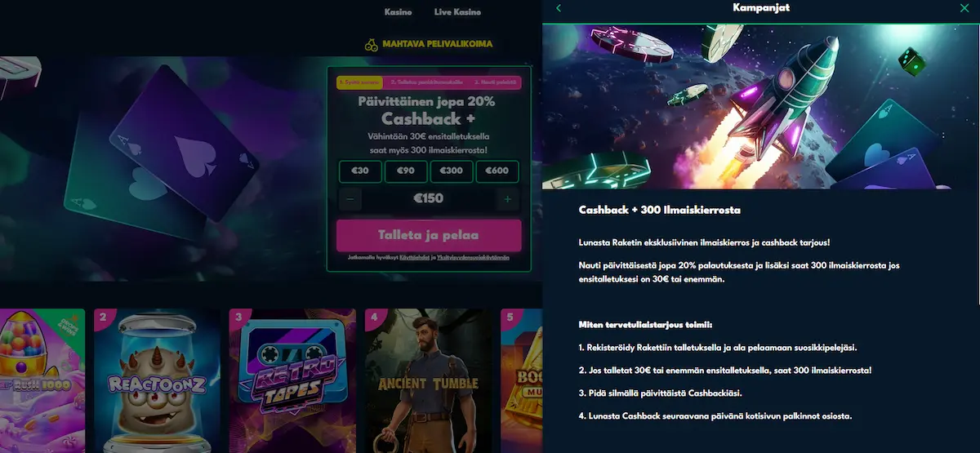Screen dimensions: 980x453
Task: Click the cherry icon beside Mahtava pelivalikoima
Action: 371,44
